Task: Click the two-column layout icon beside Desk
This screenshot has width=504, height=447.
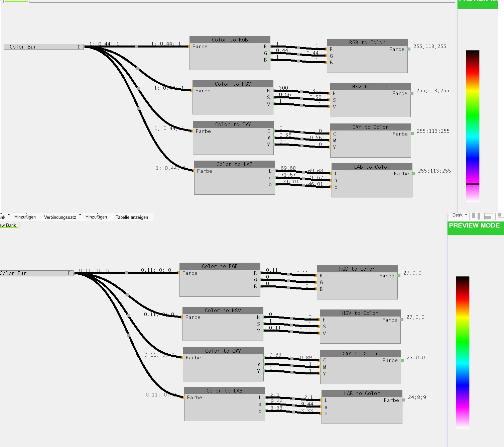Action: (x=476, y=216)
